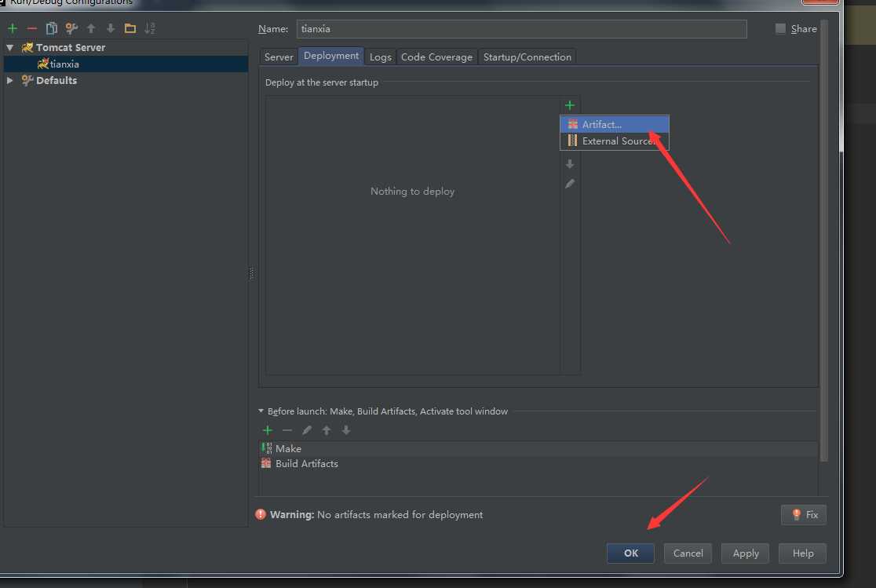Click the move deployment down arrow
876x588 pixels.
(570, 164)
